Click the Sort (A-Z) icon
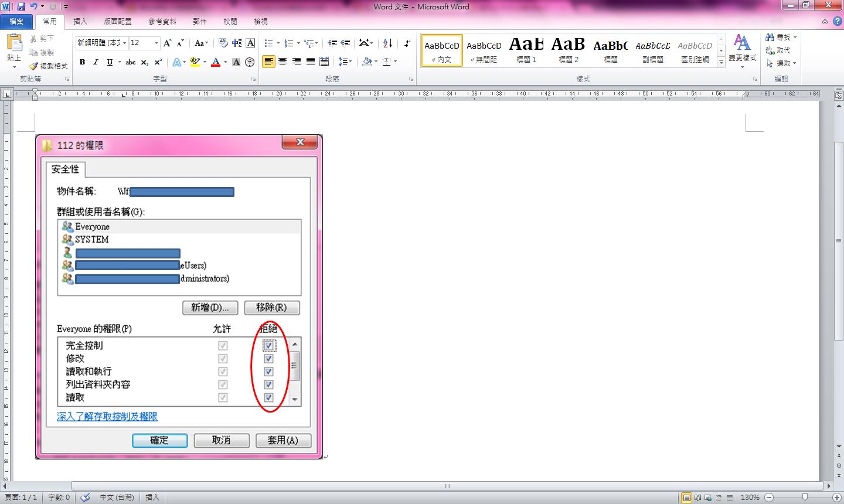This screenshot has height=504, width=844. click(x=387, y=43)
